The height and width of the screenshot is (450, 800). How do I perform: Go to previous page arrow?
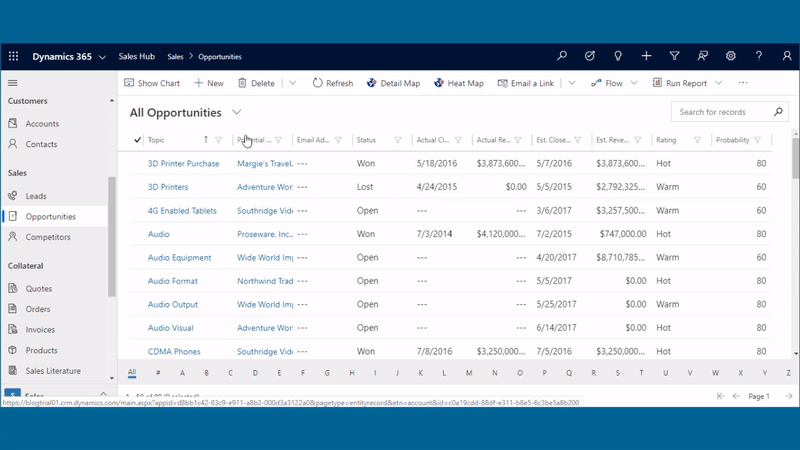(x=736, y=396)
